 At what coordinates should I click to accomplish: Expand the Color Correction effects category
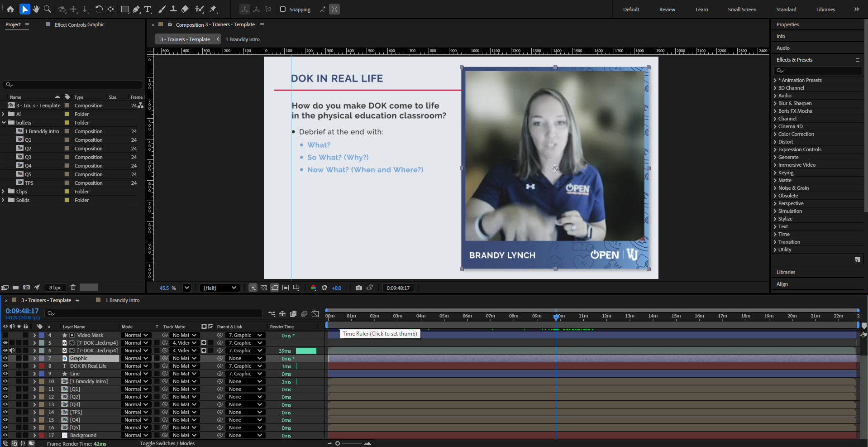(775, 134)
